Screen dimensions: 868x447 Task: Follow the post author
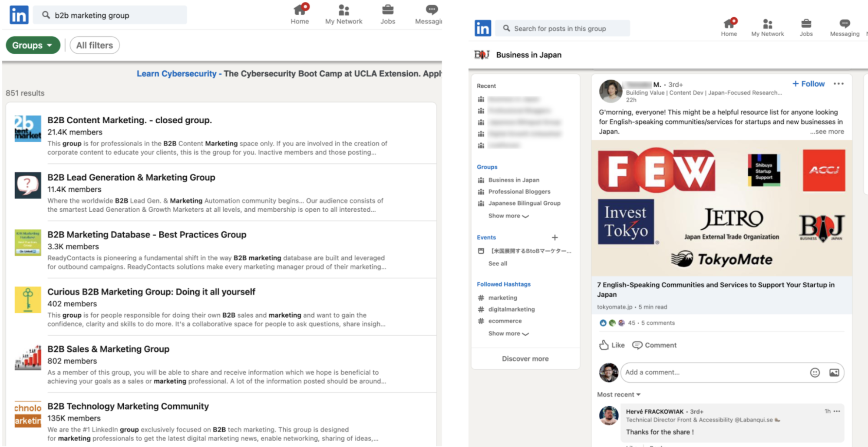[809, 84]
